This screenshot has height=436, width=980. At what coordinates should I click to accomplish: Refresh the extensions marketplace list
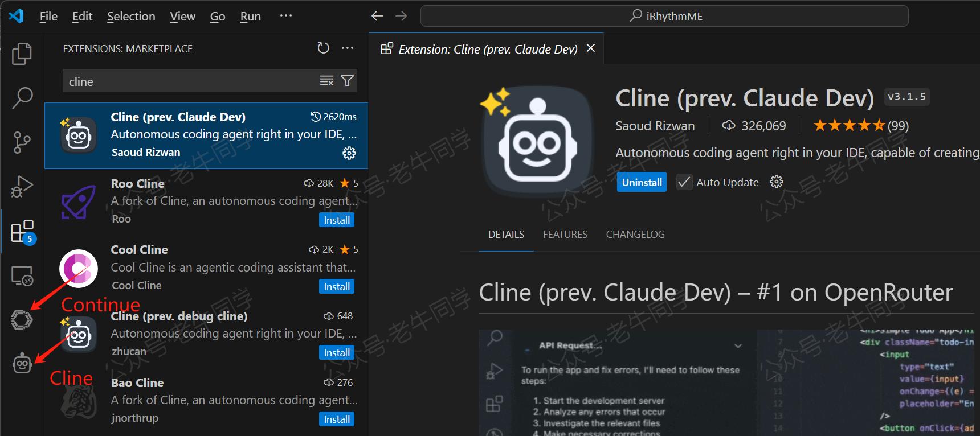[324, 48]
